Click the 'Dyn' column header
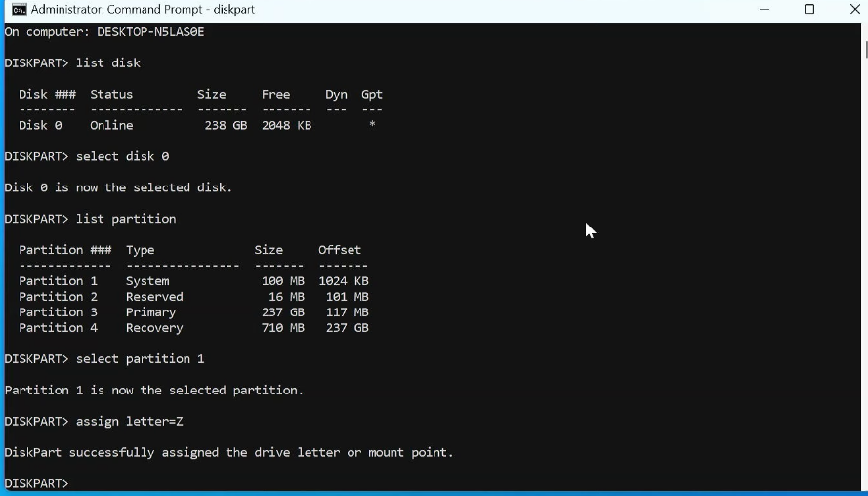Viewport: 868px width, 496px height. coord(336,94)
